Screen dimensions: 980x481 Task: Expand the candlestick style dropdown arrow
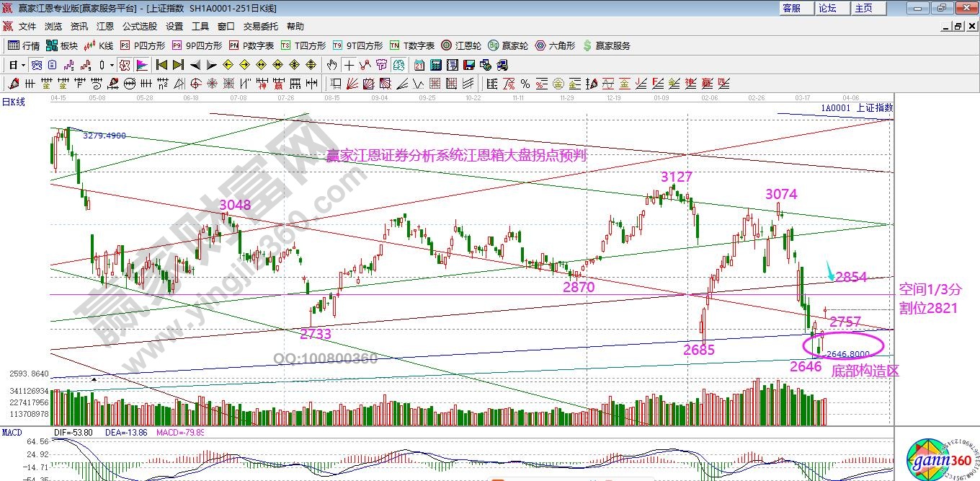[x=112, y=65]
